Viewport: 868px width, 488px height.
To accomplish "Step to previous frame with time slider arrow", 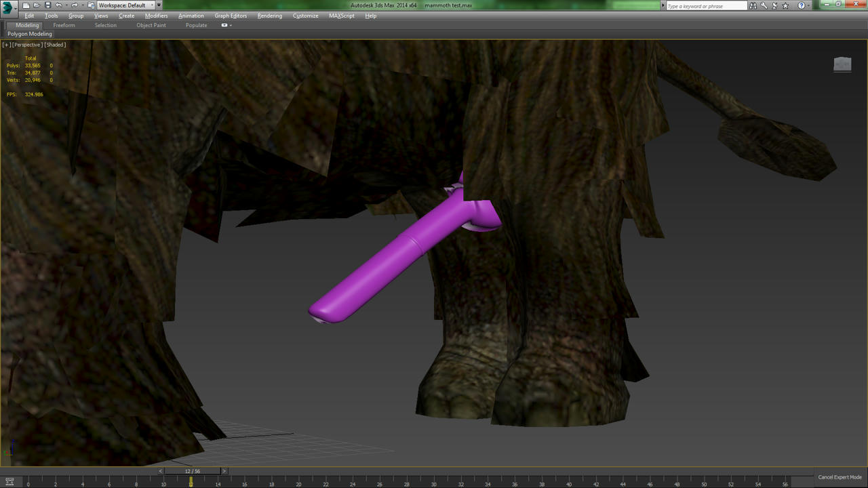I will pos(161,471).
